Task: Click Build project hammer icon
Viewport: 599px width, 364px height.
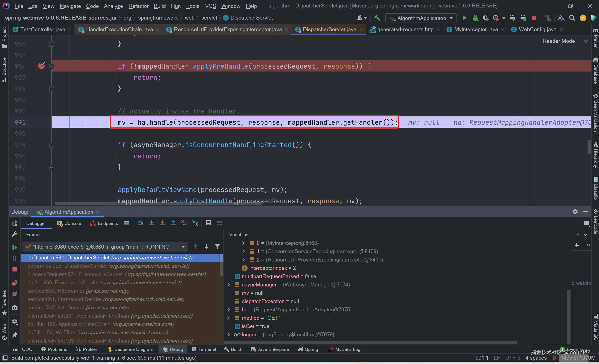Action: [x=377, y=18]
